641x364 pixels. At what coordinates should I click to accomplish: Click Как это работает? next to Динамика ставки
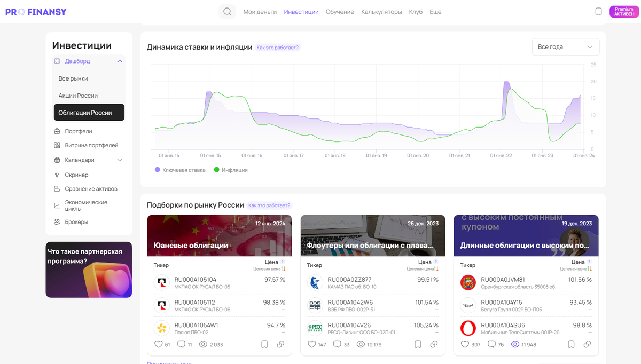point(278,48)
